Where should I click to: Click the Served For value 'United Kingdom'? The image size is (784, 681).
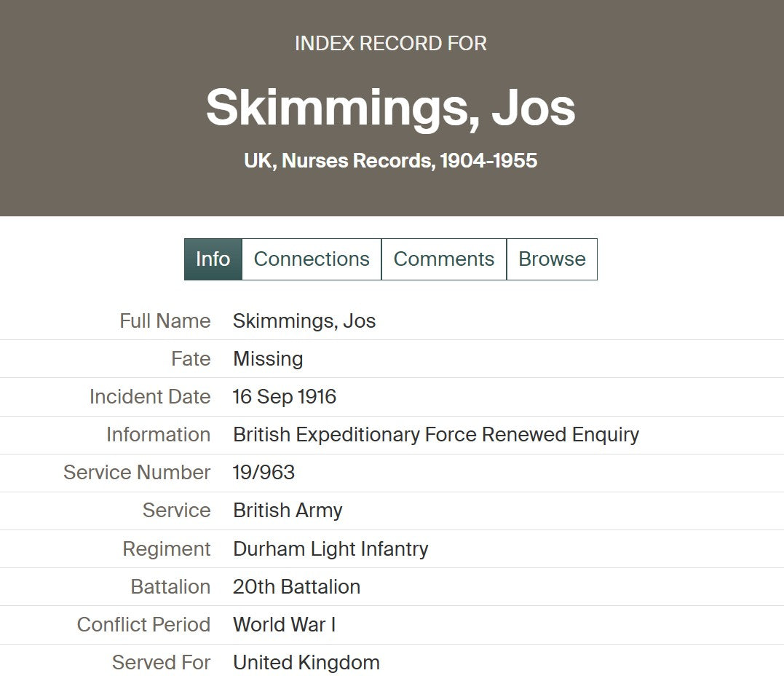[x=306, y=663]
